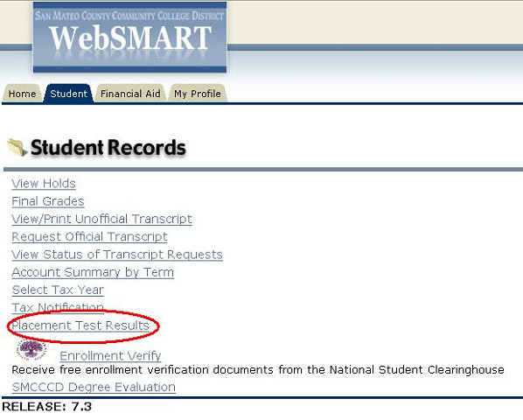523x420 pixels.
Task: Open the Tax Notification link
Action: pyautogui.click(x=58, y=308)
